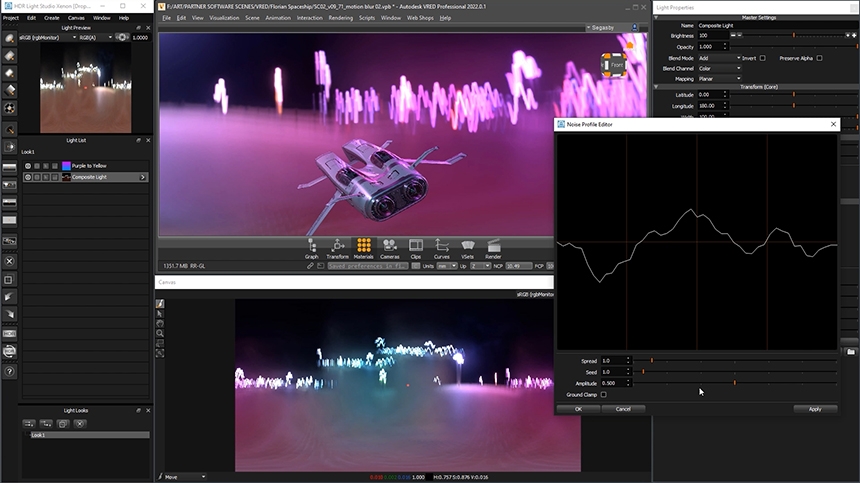Enable the Ground Clamp checkbox
The image size is (860, 483).
click(604, 395)
